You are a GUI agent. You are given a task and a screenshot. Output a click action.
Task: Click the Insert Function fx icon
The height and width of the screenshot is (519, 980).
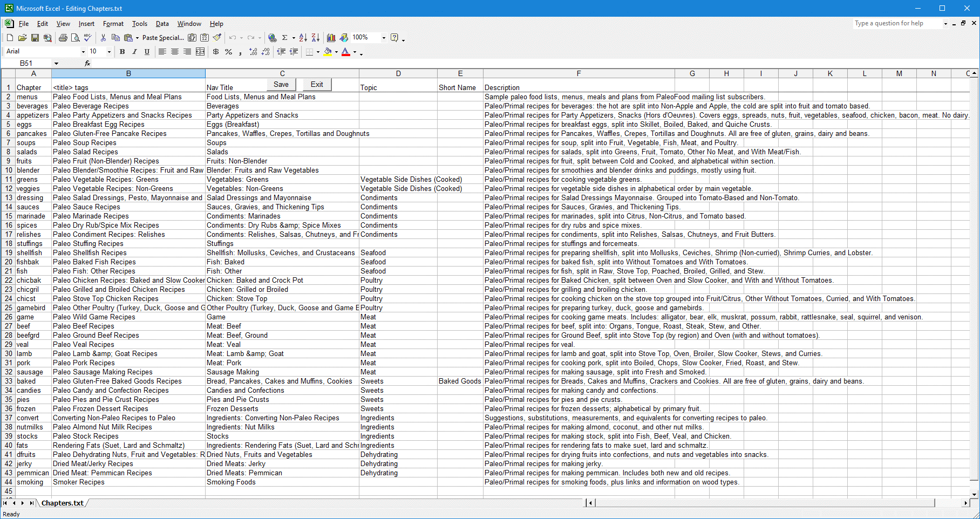87,64
